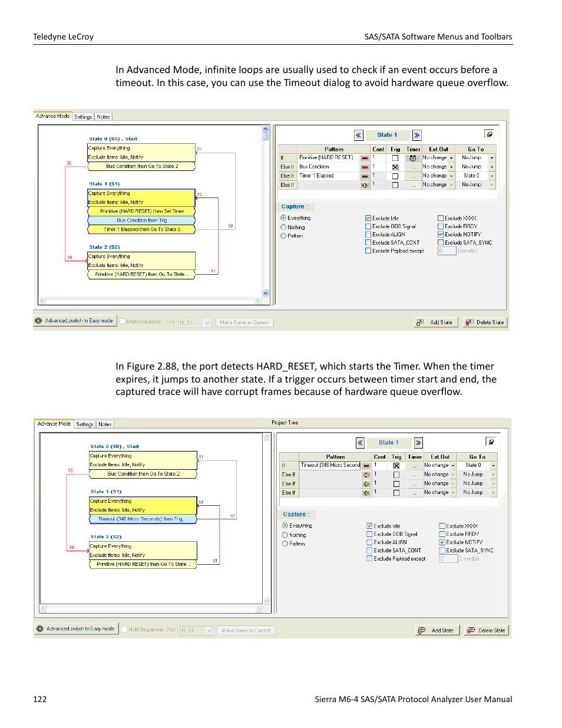Click Delete State button in Timeout figure

point(487,630)
